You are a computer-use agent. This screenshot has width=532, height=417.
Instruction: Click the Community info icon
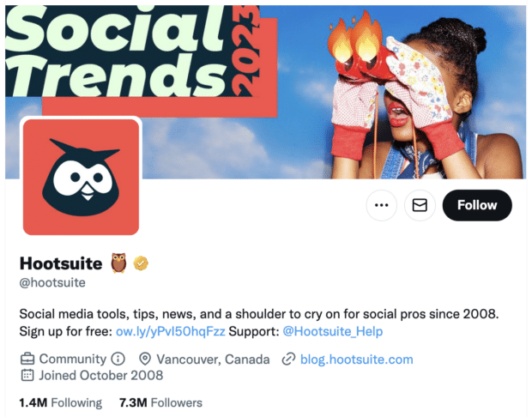coord(118,360)
